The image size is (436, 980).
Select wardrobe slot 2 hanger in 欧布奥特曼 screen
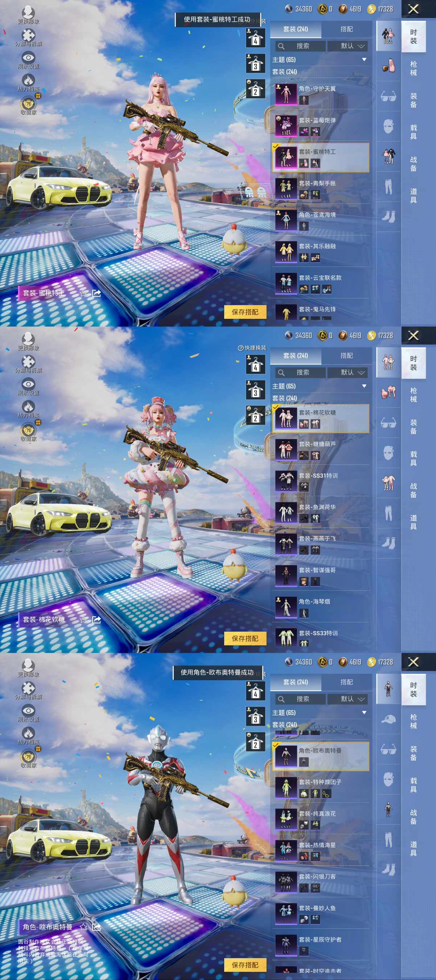255,741
